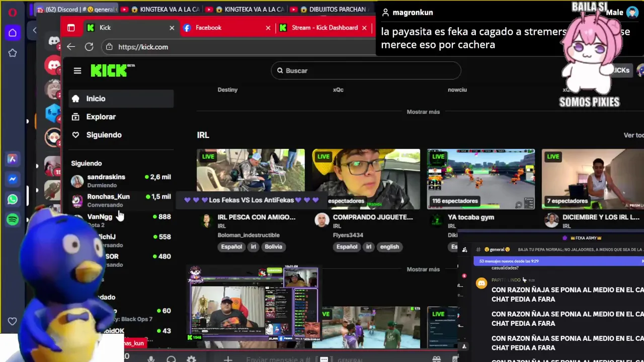
Task: Collapse the back-window panel with the chevron arrow
Action: coord(35,30)
